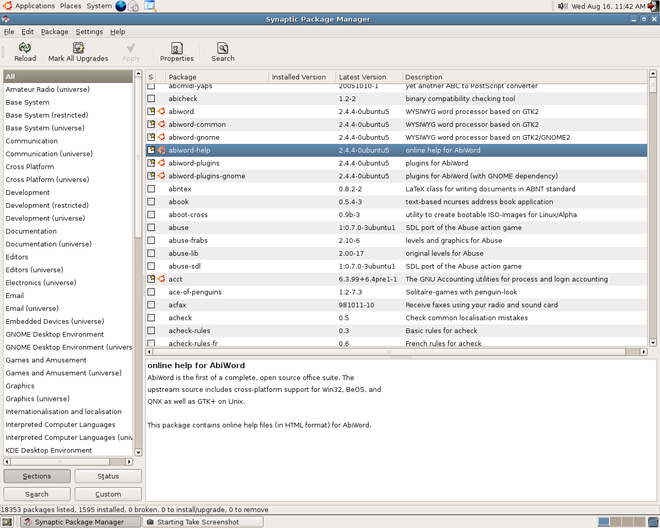The height and width of the screenshot is (528, 660).
Task: Sort by the Package column header
Action: point(217,77)
